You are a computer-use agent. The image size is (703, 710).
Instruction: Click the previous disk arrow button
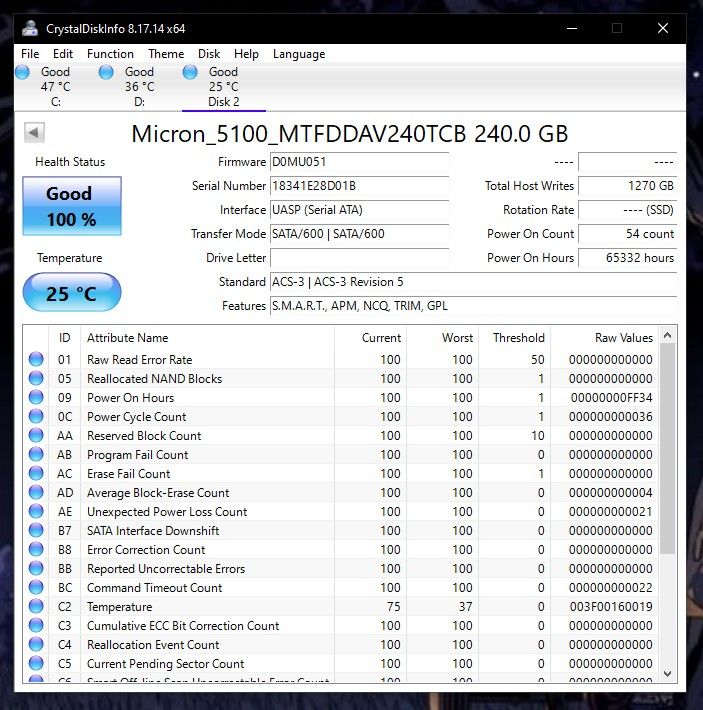34,133
